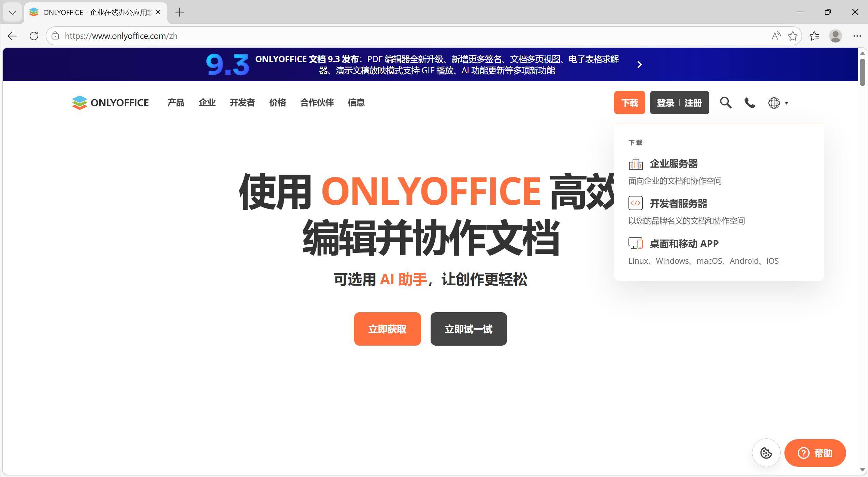
Task: Open the 价格 menu
Action: [277, 103]
